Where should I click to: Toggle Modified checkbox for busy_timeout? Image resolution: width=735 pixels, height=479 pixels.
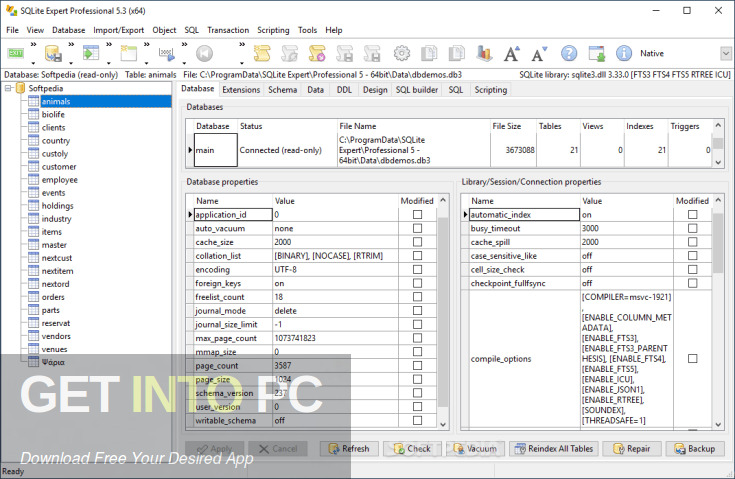point(692,228)
